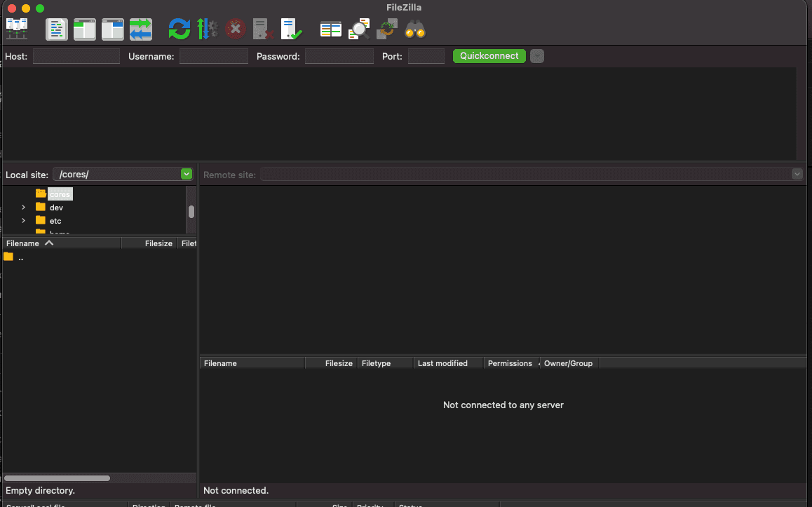The width and height of the screenshot is (812, 507).
Task: Sort remote list by Last modified column
Action: tap(449, 363)
